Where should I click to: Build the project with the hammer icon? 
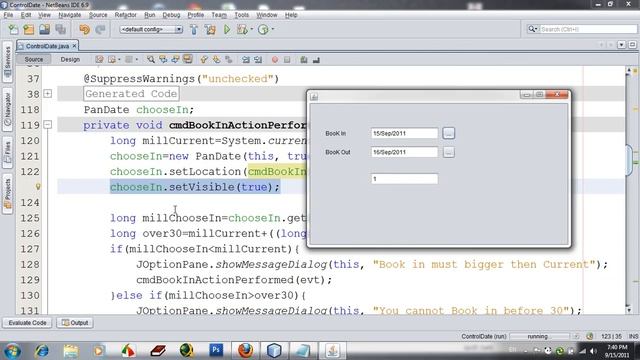point(194,29)
